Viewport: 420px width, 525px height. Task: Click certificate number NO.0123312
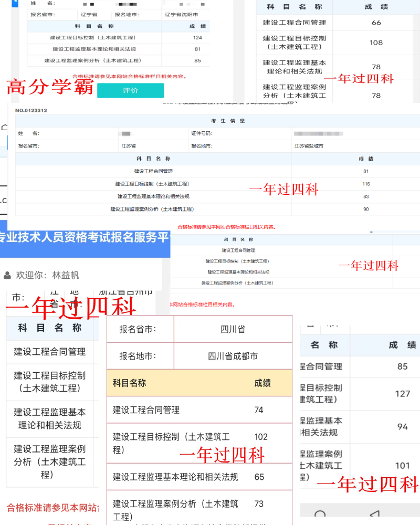tap(31, 110)
